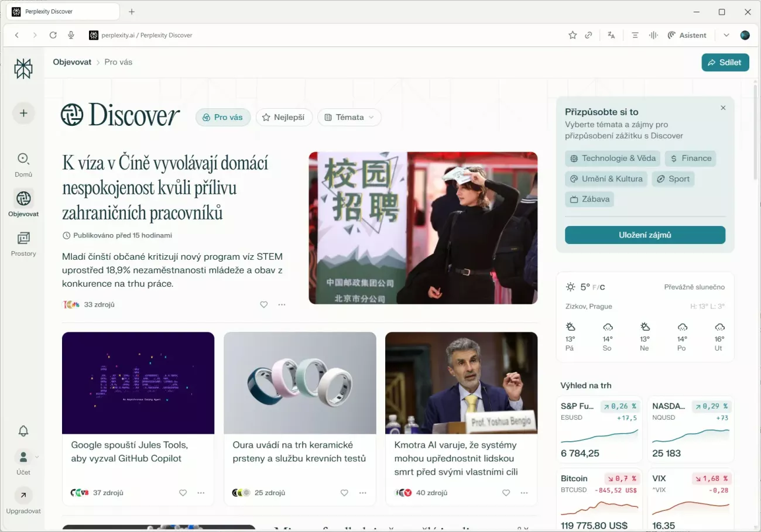The image size is (761, 532).
Task: Reload the page
Action: tap(53, 35)
